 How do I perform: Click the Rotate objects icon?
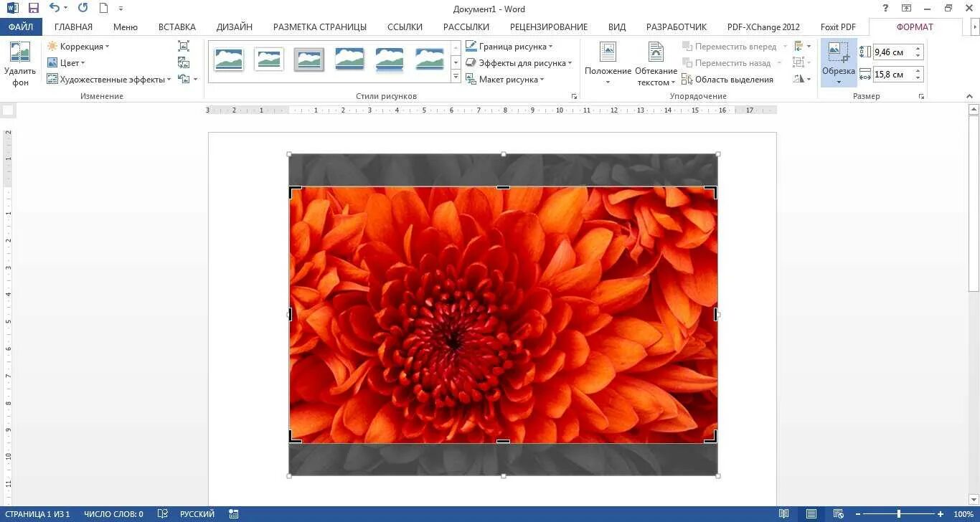click(x=802, y=80)
